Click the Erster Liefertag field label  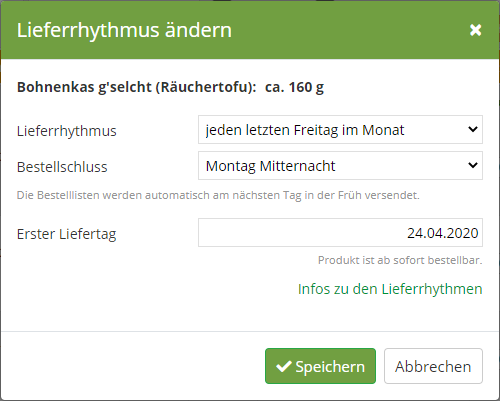(x=66, y=234)
